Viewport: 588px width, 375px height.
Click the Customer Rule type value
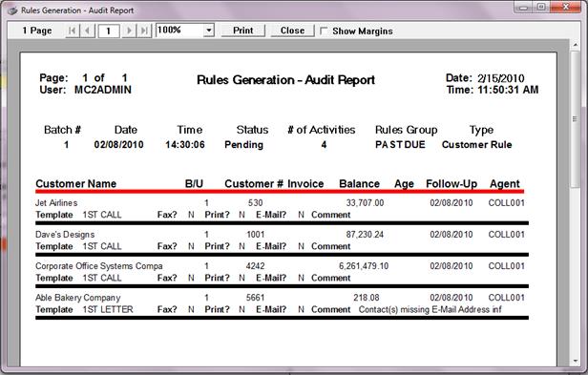coord(476,145)
